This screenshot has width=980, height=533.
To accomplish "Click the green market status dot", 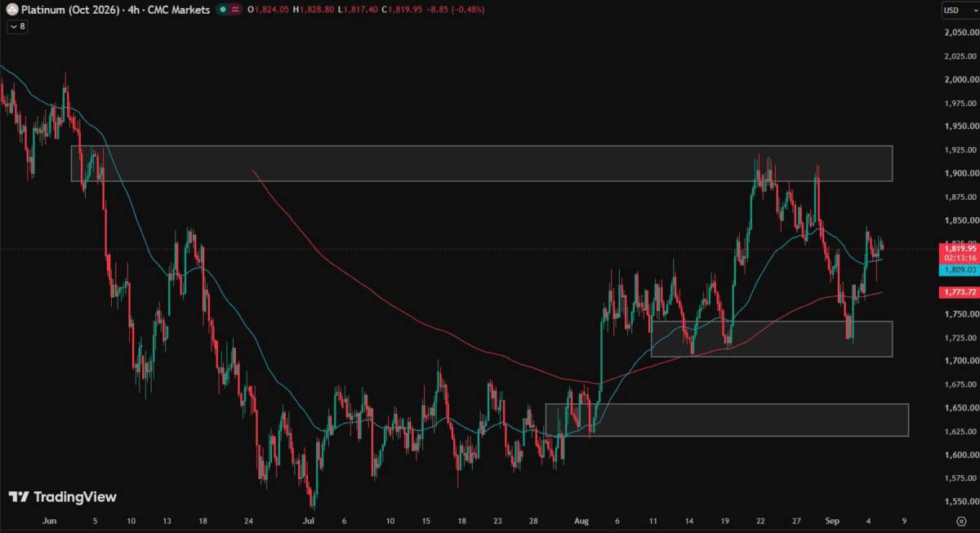I will (223, 10).
